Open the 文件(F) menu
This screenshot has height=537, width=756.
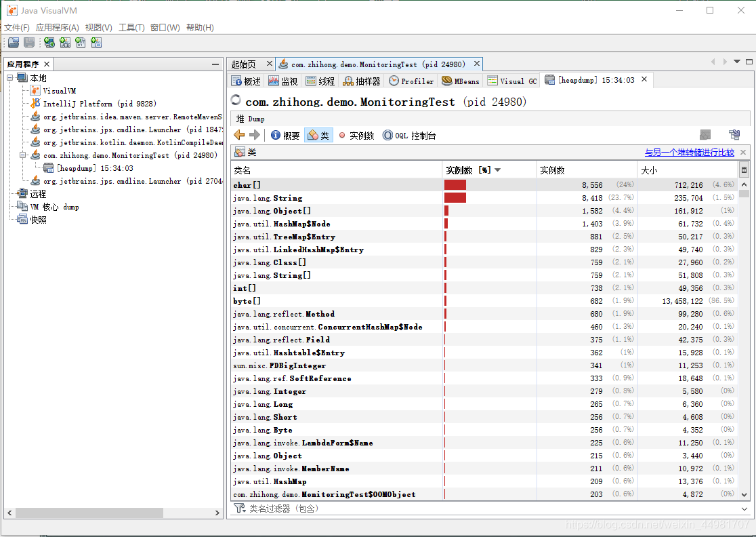[x=17, y=28]
